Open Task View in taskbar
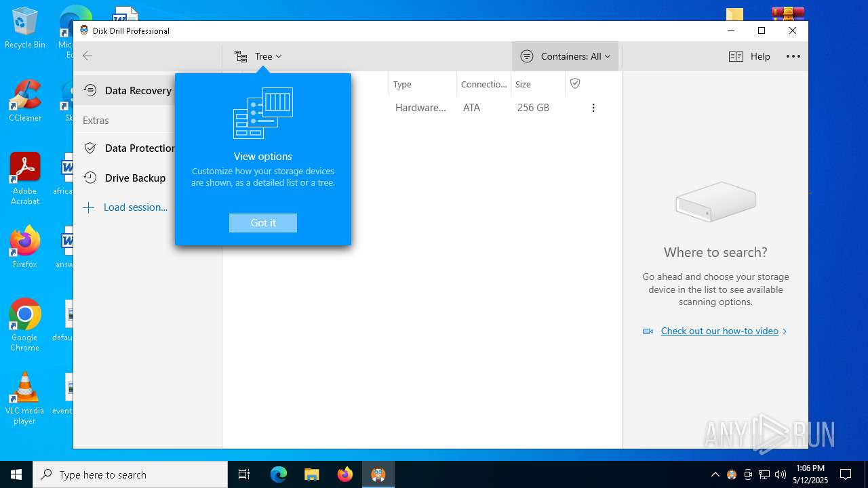The image size is (868, 488). (244, 474)
